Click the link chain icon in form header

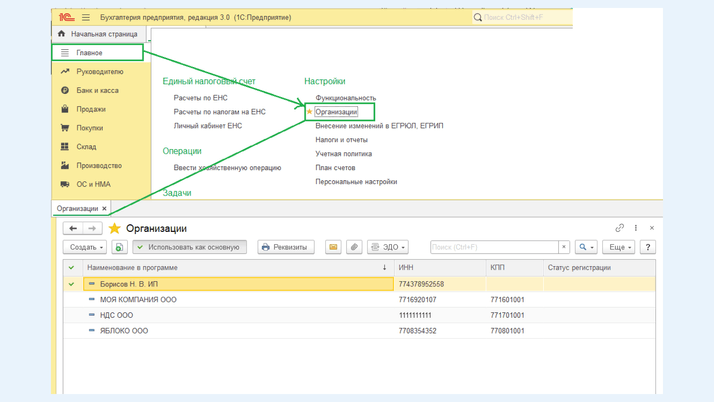click(619, 228)
